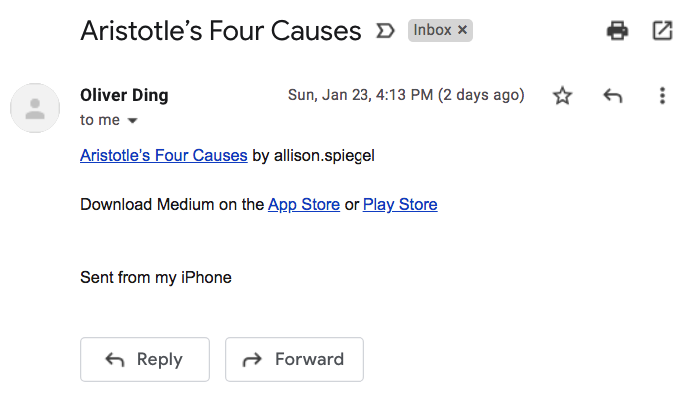
Task: Open the email in a new window
Action: (662, 31)
